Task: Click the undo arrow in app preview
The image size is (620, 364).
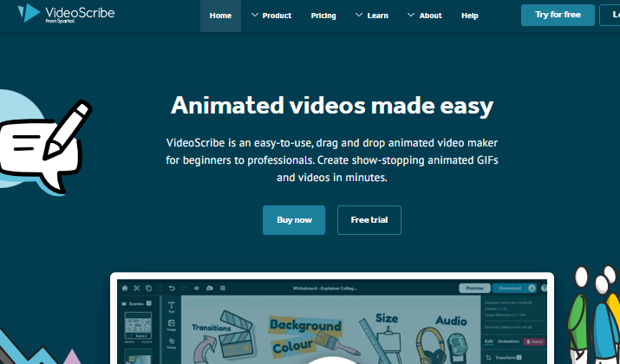Action: 172,288
